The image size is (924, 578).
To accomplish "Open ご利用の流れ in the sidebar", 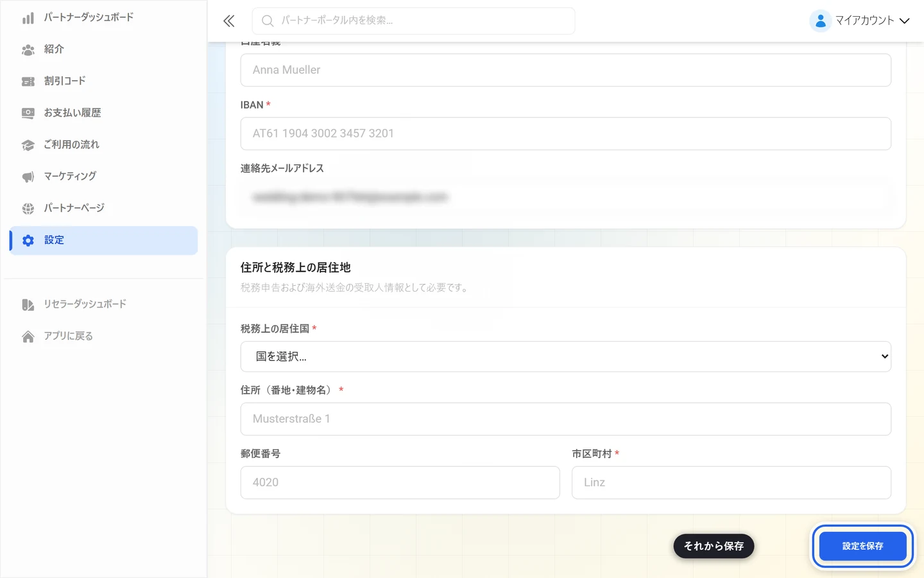I will pos(104,144).
